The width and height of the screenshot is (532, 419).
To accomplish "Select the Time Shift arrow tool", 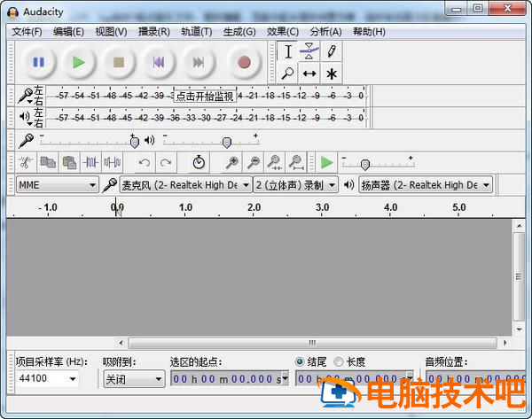I will click(x=309, y=74).
